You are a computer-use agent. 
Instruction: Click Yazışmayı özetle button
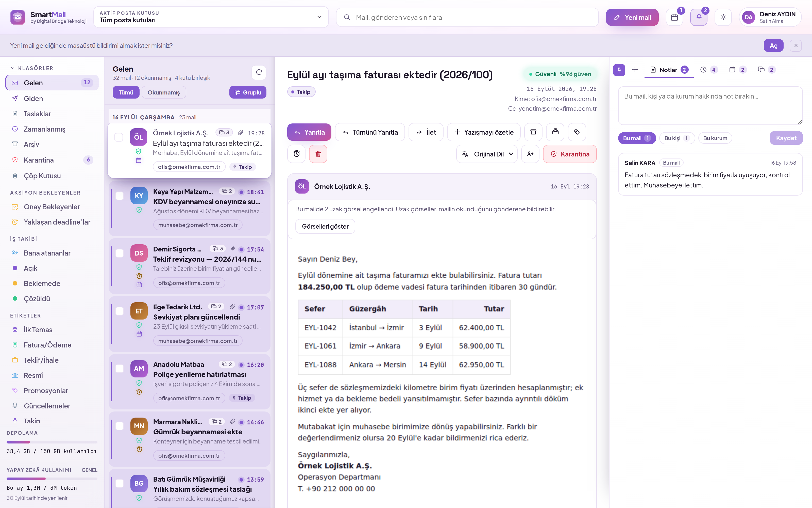(483, 132)
